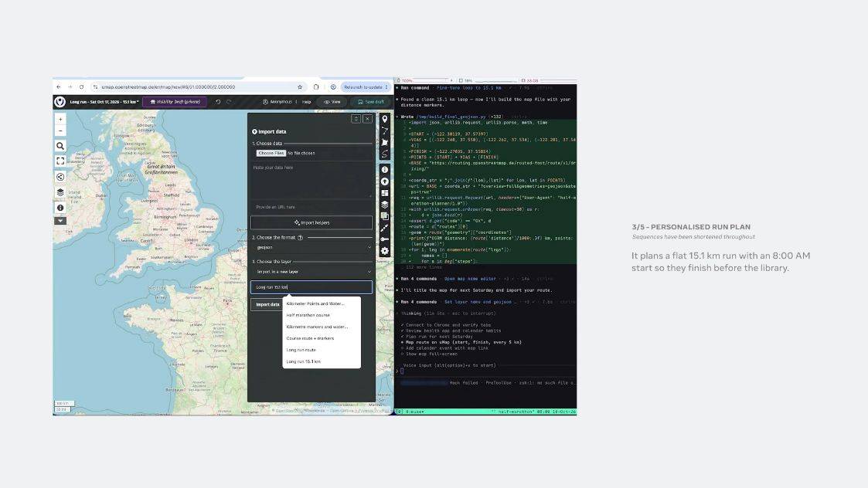Open the geojson format dropdown
The width and height of the screenshot is (868, 488).
(x=311, y=247)
